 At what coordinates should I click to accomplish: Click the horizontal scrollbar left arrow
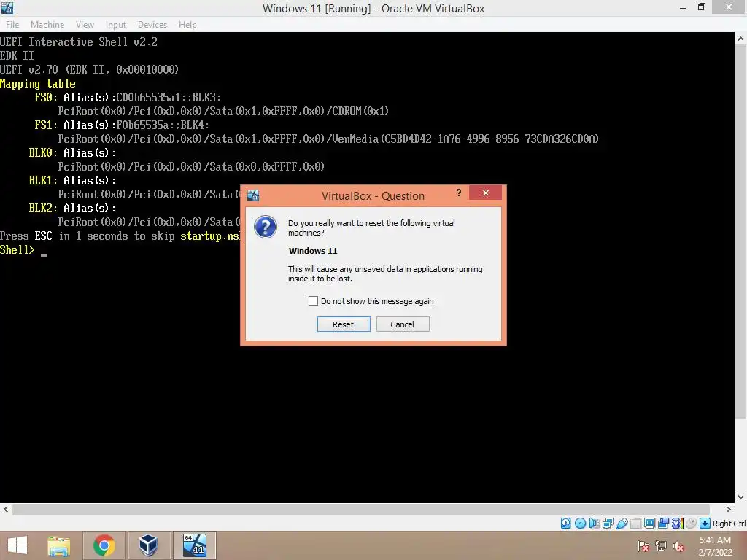(6, 509)
